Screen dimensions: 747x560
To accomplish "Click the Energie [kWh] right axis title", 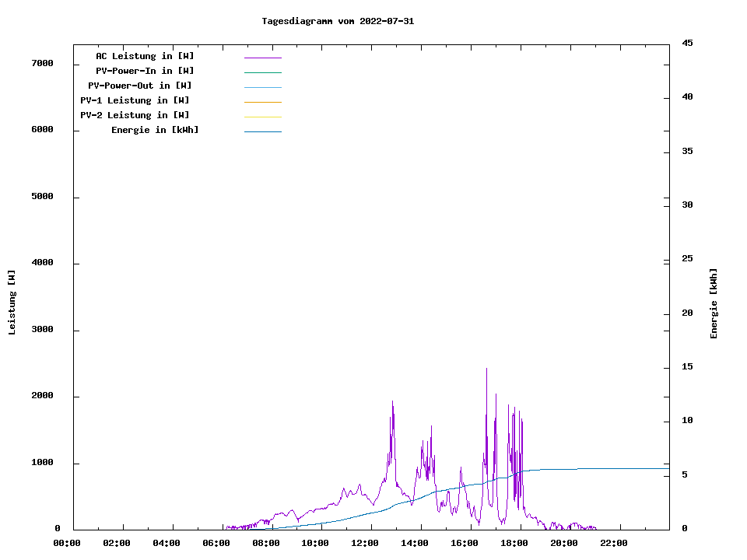I will click(714, 303).
